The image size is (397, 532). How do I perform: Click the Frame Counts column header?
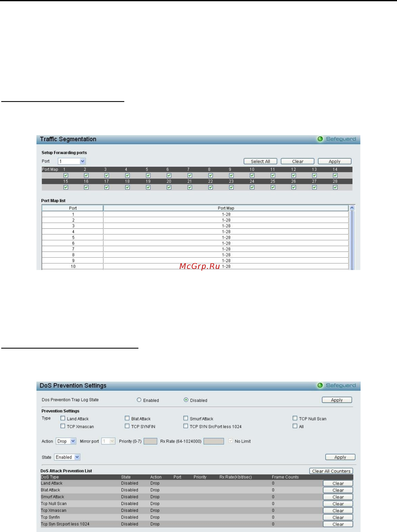[x=285, y=477]
